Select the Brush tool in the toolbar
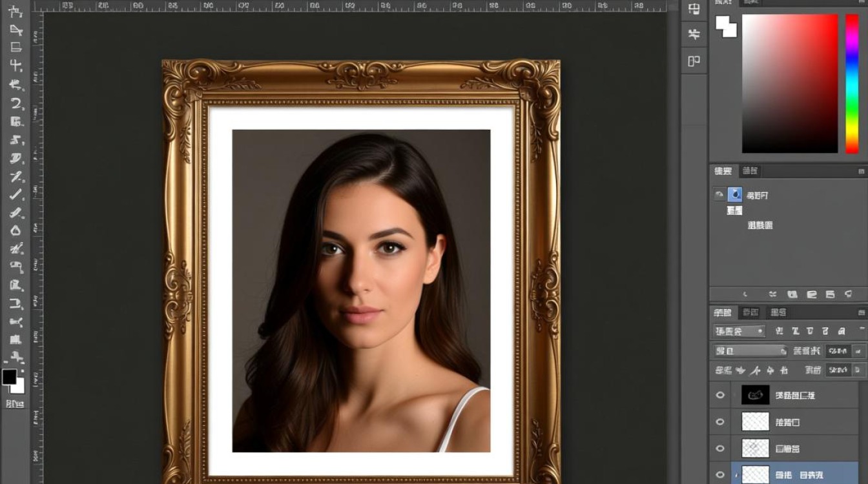This screenshot has height=484, width=868. pos(15,195)
